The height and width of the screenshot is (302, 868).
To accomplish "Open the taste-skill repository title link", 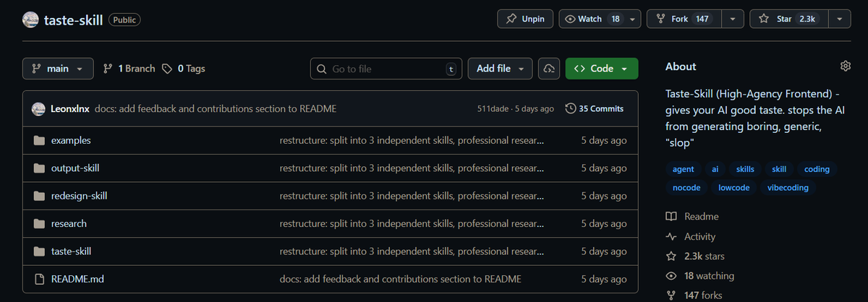I will [x=74, y=20].
